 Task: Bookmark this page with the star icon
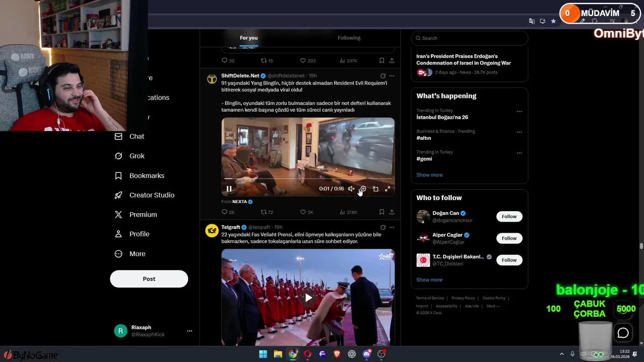[553, 21]
